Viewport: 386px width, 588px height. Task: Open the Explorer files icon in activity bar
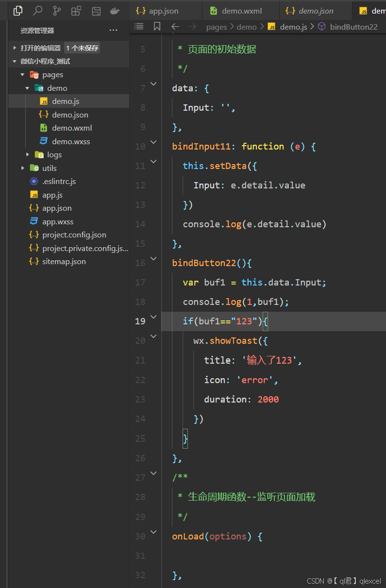(18, 10)
